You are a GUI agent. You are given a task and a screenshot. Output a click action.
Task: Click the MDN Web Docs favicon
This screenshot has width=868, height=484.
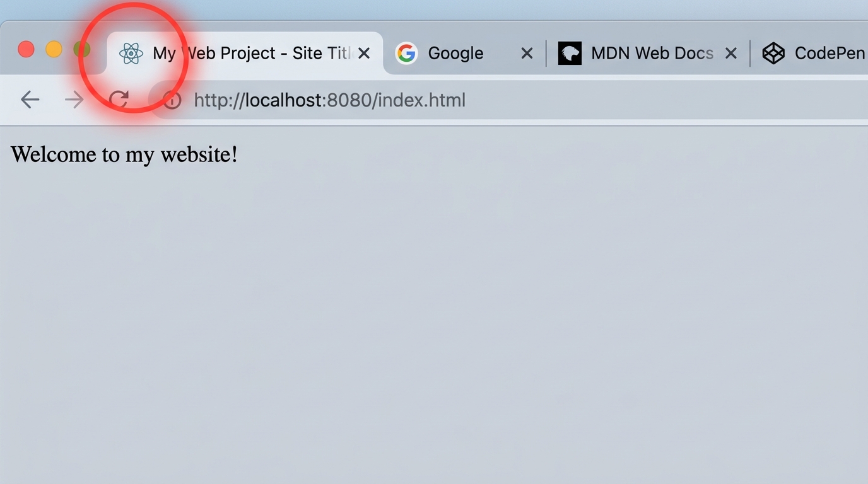coord(570,54)
